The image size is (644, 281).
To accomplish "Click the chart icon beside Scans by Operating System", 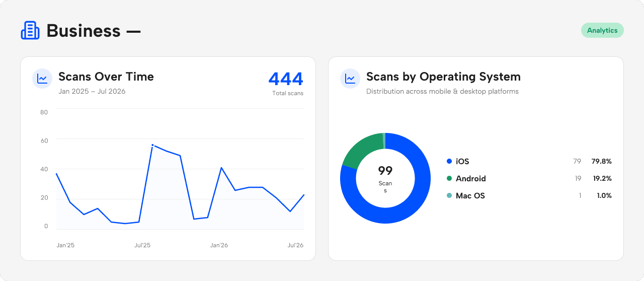I will pyautogui.click(x=350, y=79).
